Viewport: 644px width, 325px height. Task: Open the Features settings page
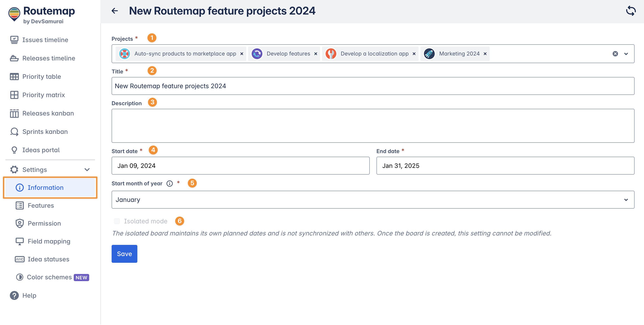[41, 205]
